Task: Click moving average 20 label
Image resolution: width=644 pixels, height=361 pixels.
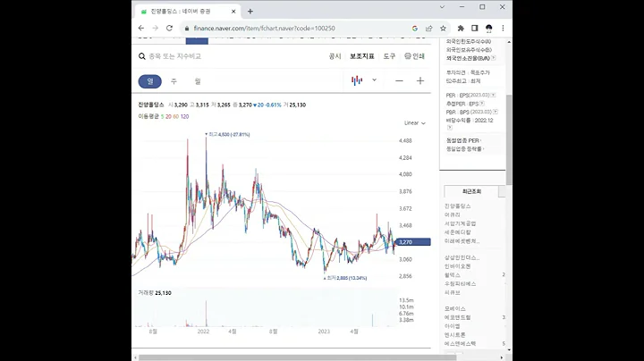Action: pos(168,116)
